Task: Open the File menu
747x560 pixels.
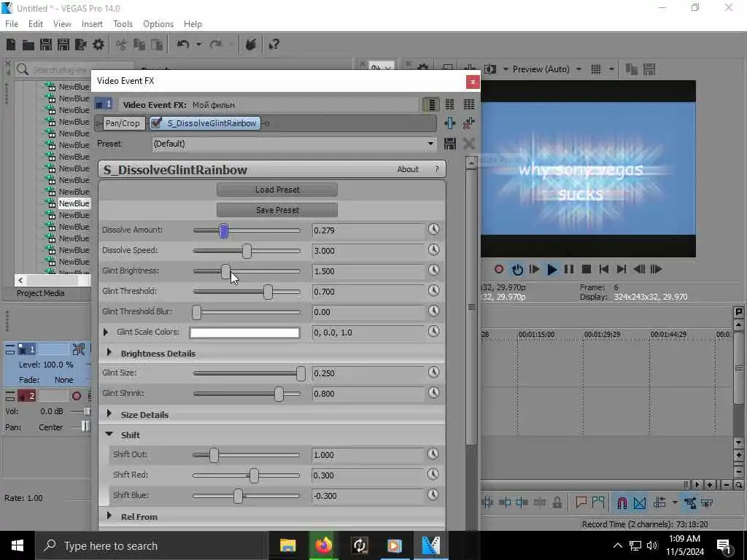Action: pos(12,24)
